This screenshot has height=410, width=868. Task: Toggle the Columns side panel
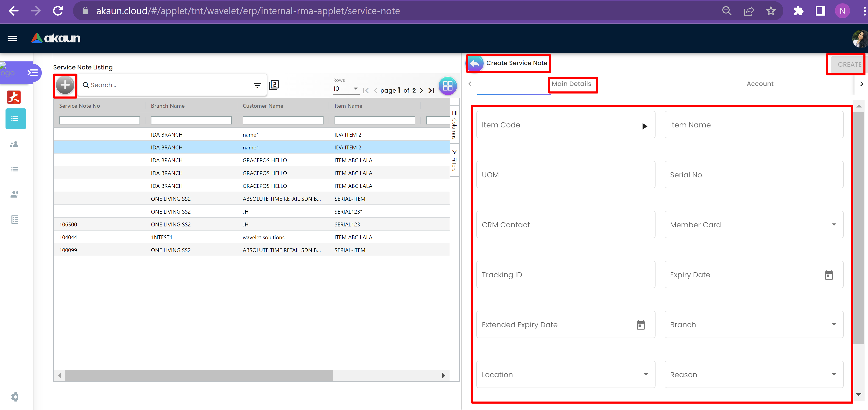point(454,125)
